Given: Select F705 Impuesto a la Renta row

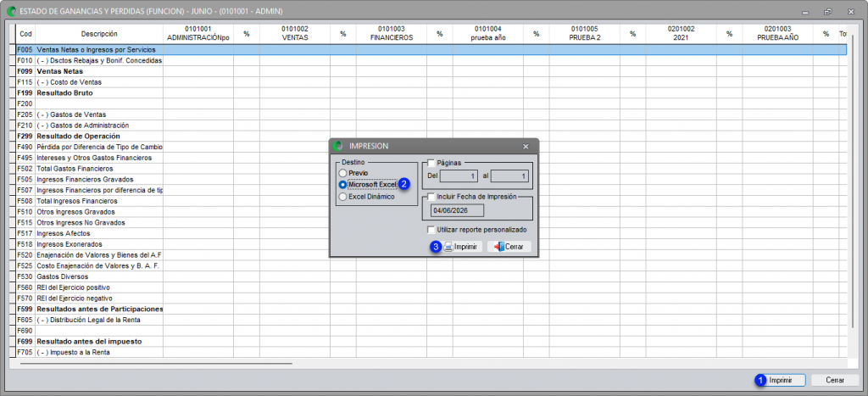Looking at the screenshot, I should [x=431, y=352].
